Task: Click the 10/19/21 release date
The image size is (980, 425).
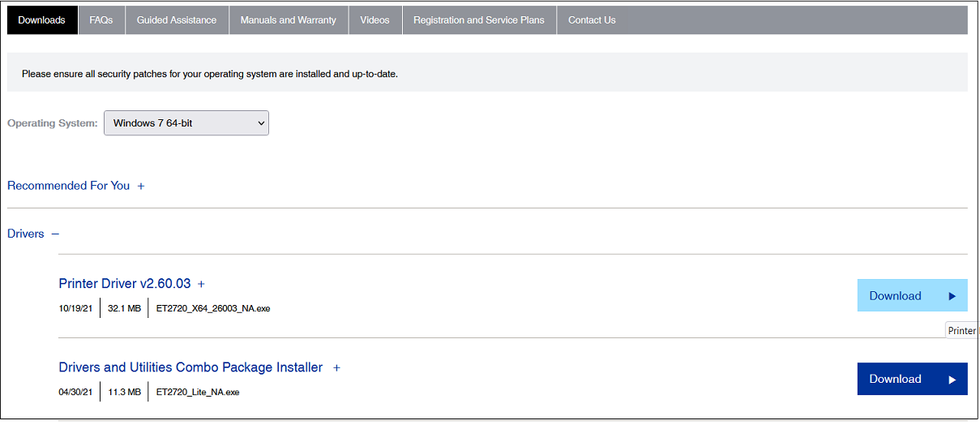Action: (75, 309)
